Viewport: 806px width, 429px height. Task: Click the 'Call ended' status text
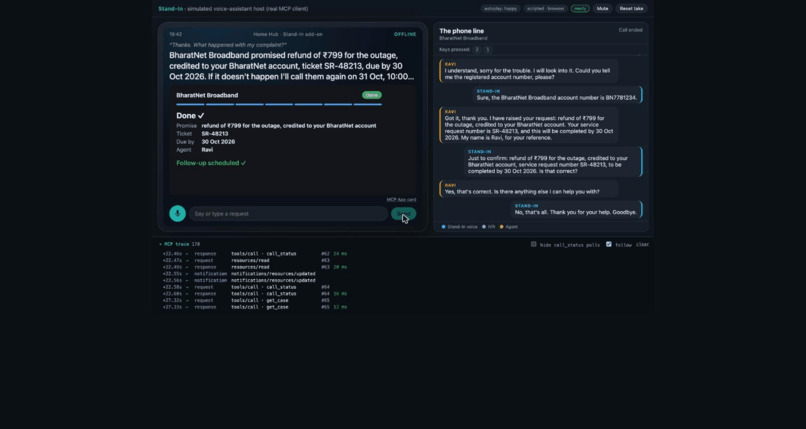pos(631,30)
